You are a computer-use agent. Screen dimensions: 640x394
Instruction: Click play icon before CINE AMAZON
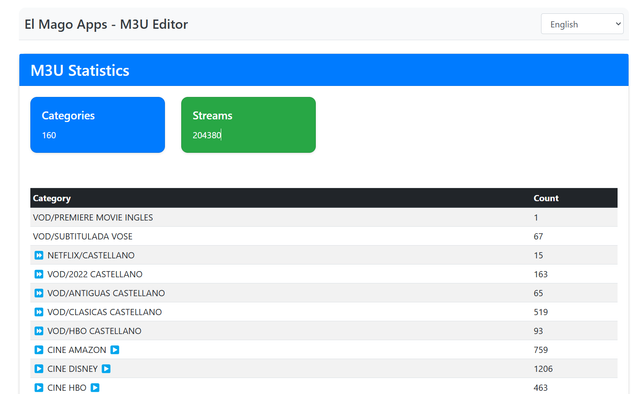[39, 349]
